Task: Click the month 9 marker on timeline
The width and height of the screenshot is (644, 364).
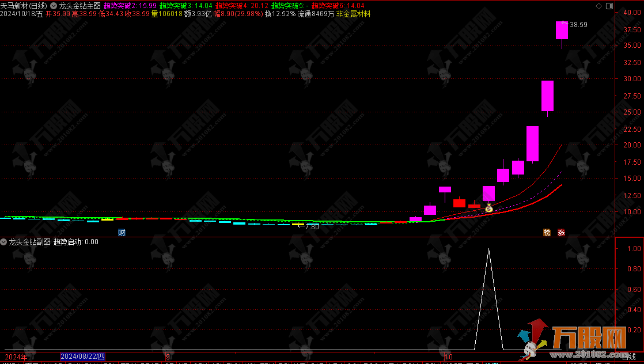Action: tap(168, 357)
